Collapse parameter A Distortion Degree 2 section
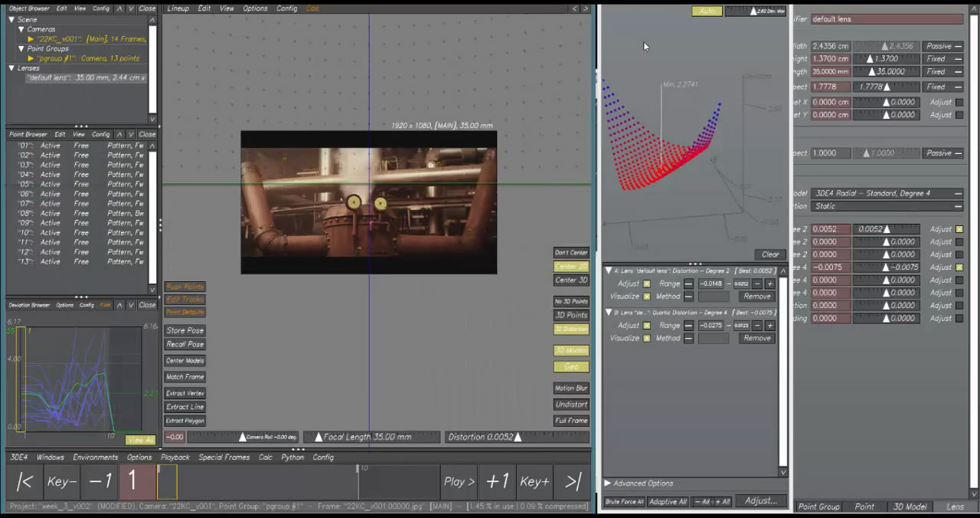The image size is (980, 518). (x=609, y=270)
